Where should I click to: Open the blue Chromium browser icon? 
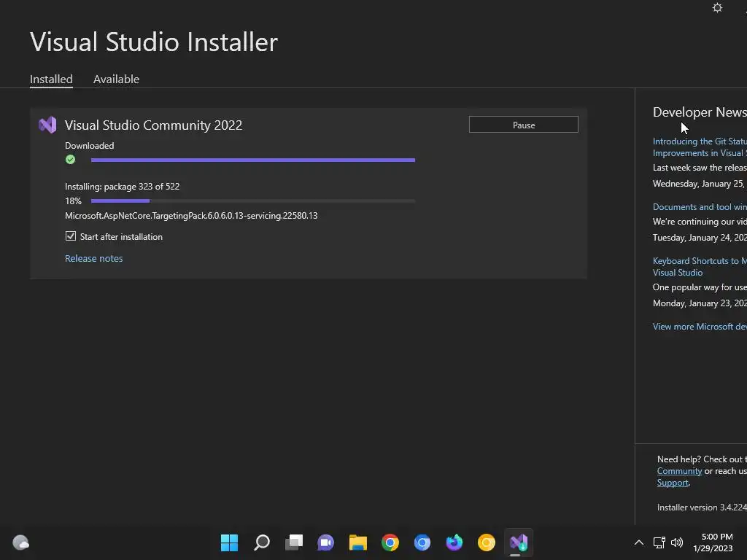(422, 542)
